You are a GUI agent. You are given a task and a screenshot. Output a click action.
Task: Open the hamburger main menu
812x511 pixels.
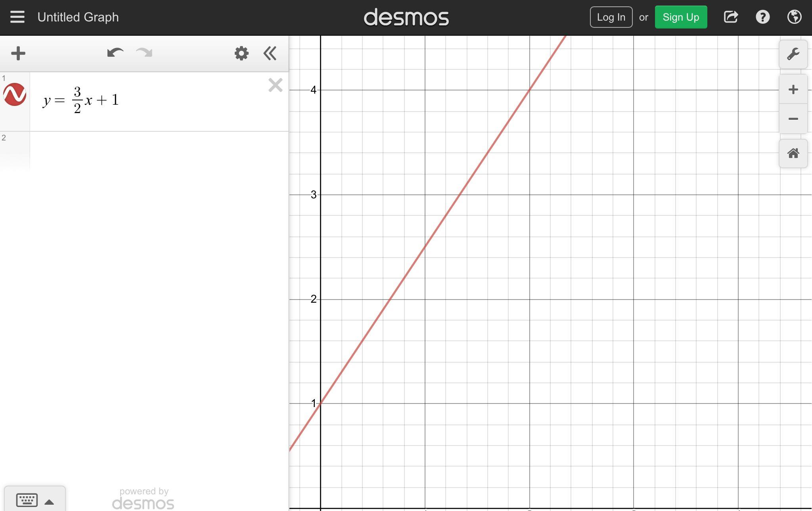pyautogui.click(x=17, y=17)
